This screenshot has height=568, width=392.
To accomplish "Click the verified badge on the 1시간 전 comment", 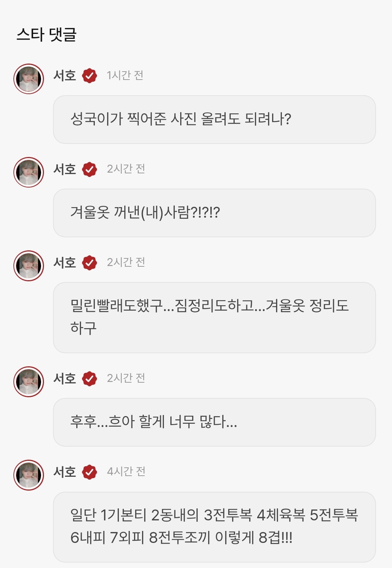I will (89, 76).
